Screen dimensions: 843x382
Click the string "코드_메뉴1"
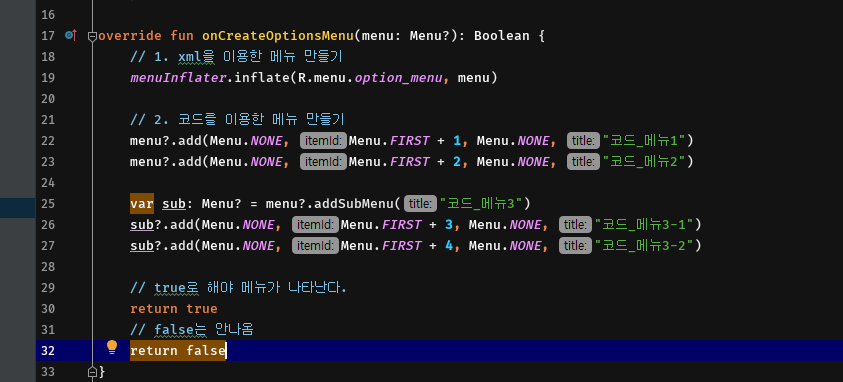(x=644, y=141)
